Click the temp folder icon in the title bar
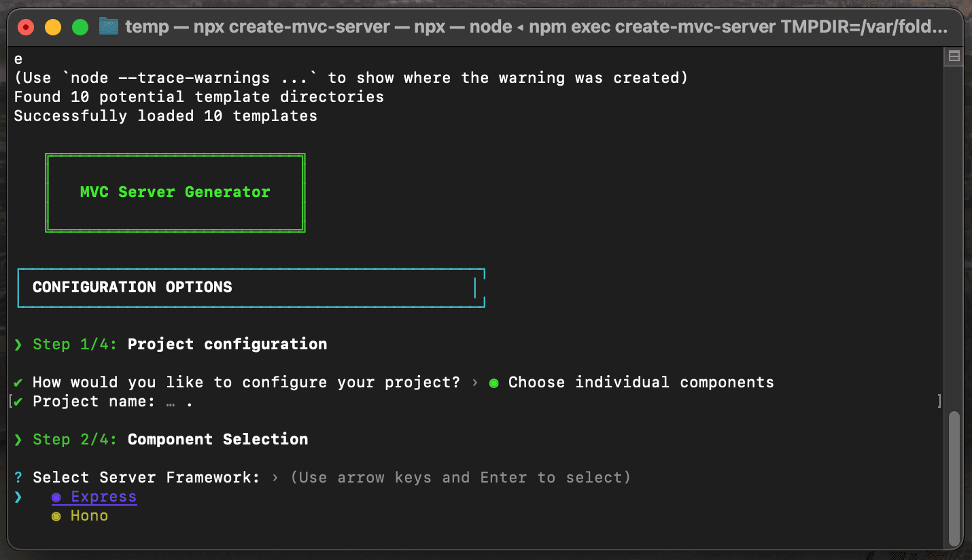Viewport: 972px width, 560px height. pyautogui.click(x=109, y=27)
